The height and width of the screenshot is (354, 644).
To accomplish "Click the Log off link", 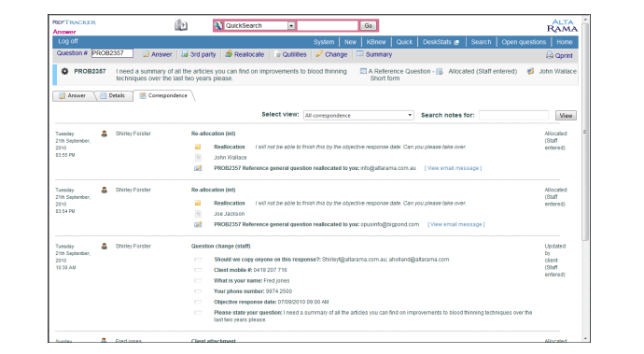I will coord(68,41).
